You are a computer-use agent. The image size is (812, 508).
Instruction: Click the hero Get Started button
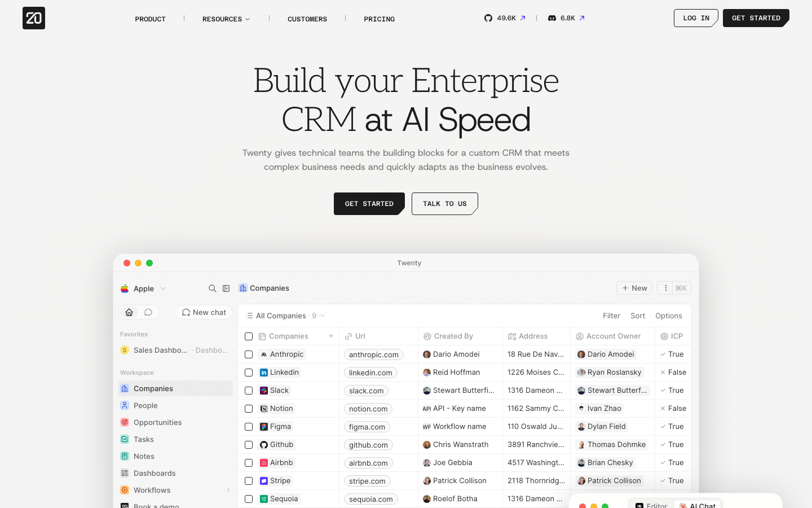coord(369,204)
